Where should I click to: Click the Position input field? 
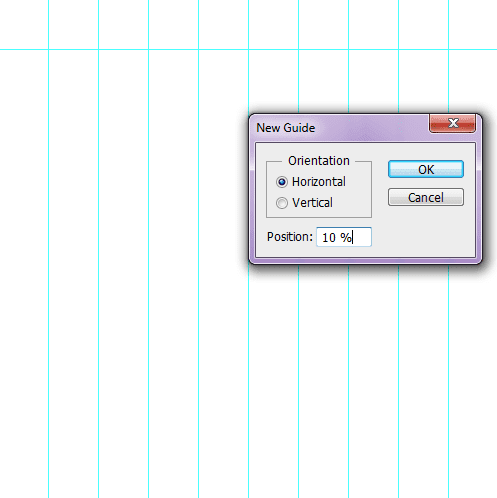[x=344, y=237]
